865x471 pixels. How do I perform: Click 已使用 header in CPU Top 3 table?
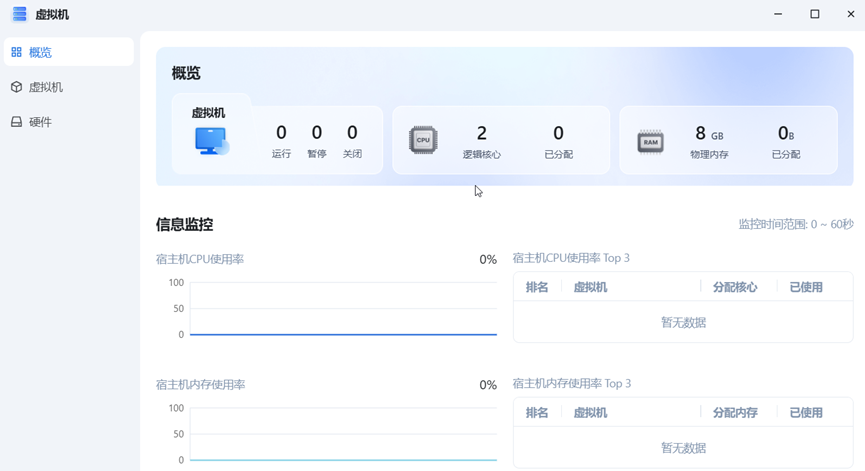pyautogui.click(x=806, y=287)
